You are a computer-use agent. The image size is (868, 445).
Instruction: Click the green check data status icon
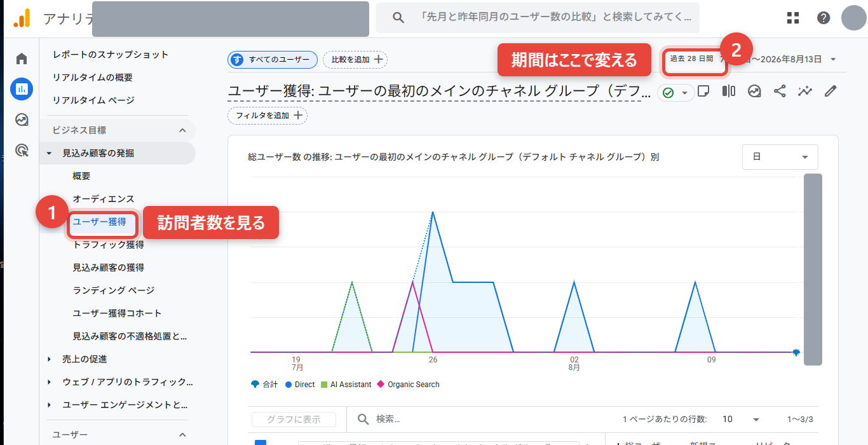pyautogui.click(x=668, y=93)
